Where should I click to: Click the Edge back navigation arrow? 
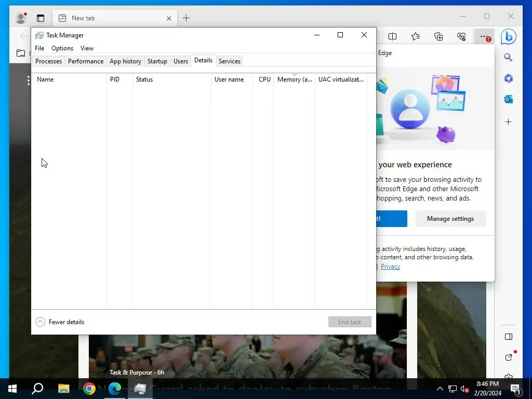point(23,36)
